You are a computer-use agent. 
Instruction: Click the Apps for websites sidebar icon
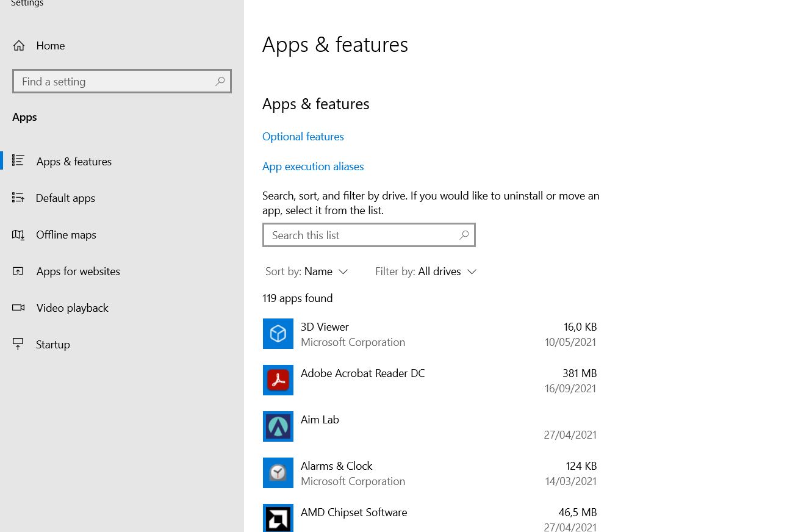click(18, 271)
